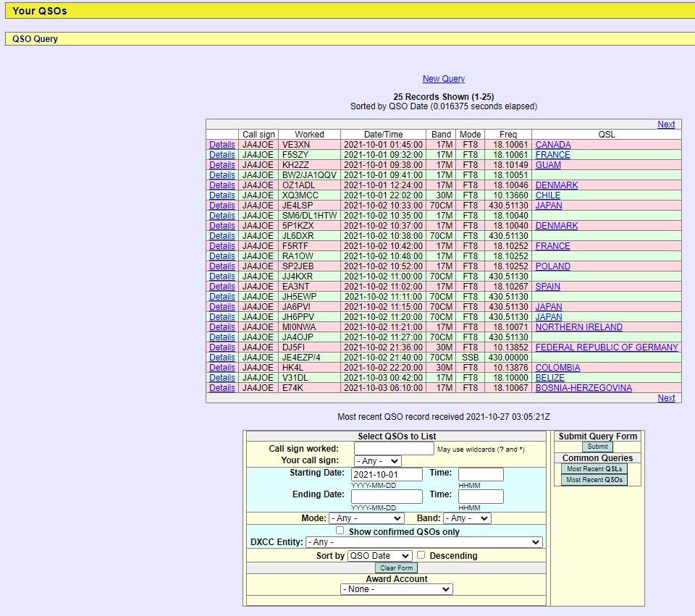Click the Most Recent QSLs button
This screenshot has width=695, height=616.
pos(594,469)
